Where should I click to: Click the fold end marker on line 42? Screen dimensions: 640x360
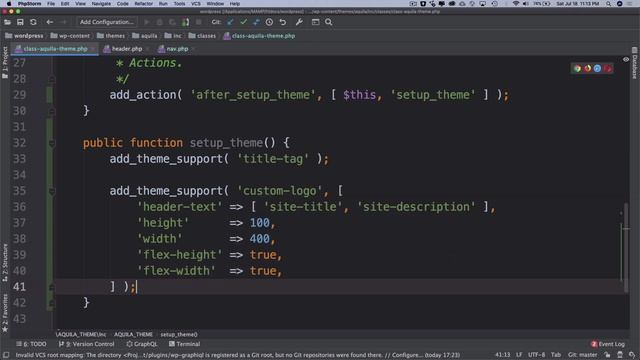(52, 303)
